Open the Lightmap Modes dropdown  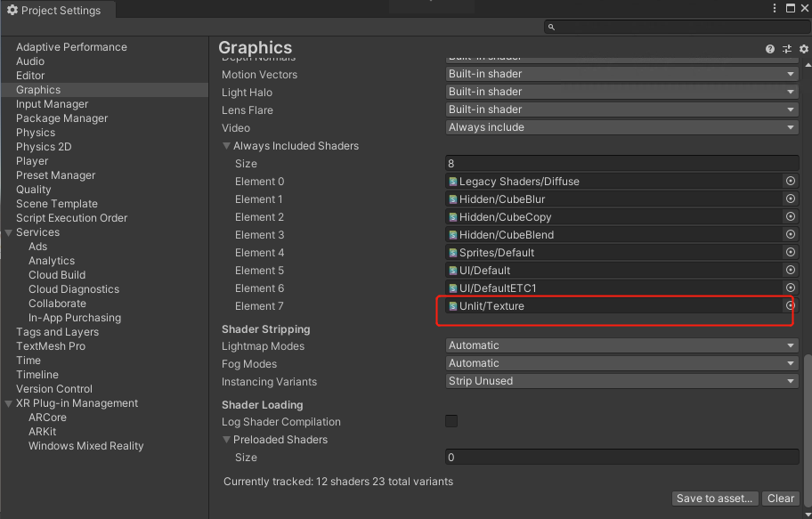pos(621,345)
